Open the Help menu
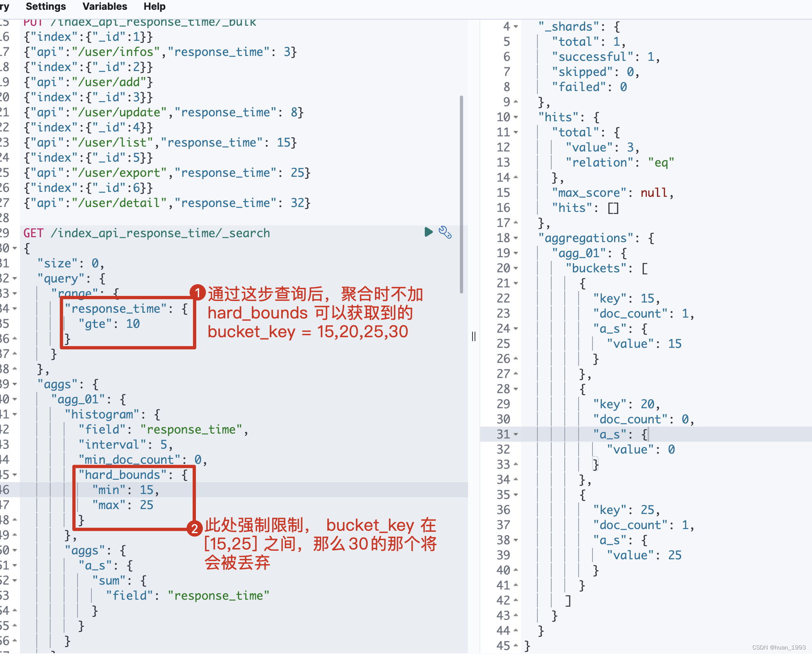This screenshot has height=654, width=812. [x=155, y=7]
